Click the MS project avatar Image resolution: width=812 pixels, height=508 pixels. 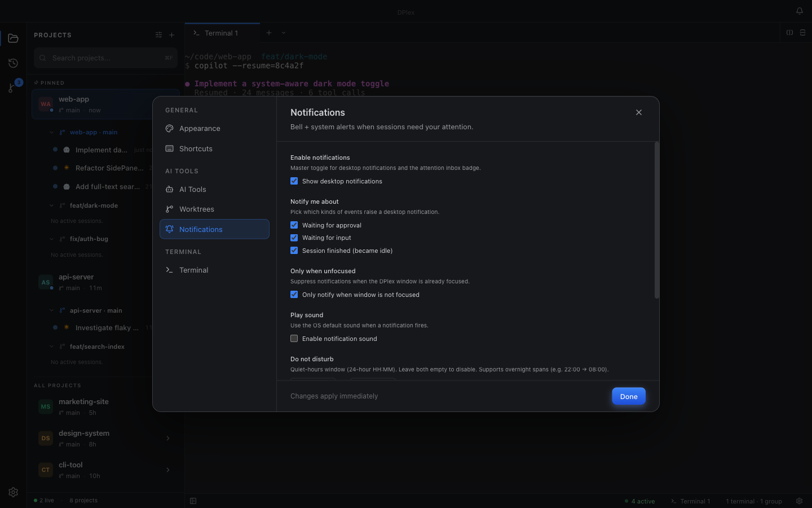coord(46,406)
